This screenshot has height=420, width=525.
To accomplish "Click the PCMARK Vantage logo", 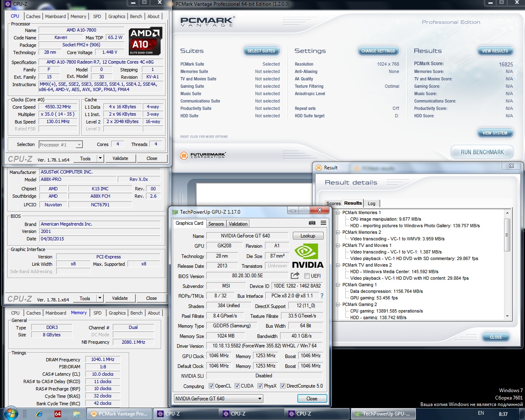I will 208,22.
